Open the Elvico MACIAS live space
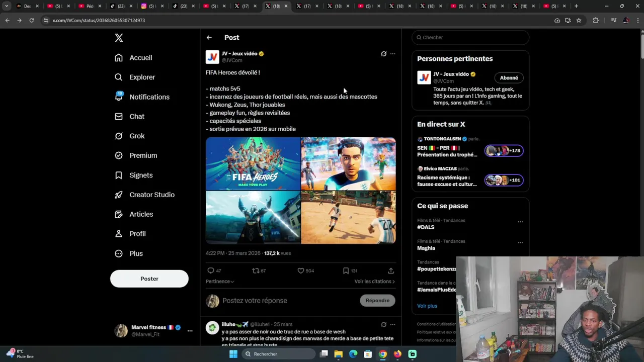 coord(447,176)
